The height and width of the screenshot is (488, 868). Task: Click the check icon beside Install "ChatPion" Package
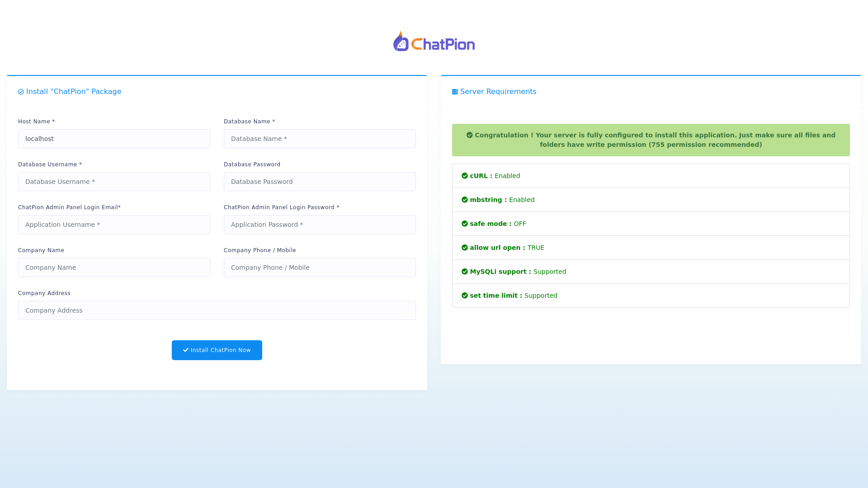point(21,92)
